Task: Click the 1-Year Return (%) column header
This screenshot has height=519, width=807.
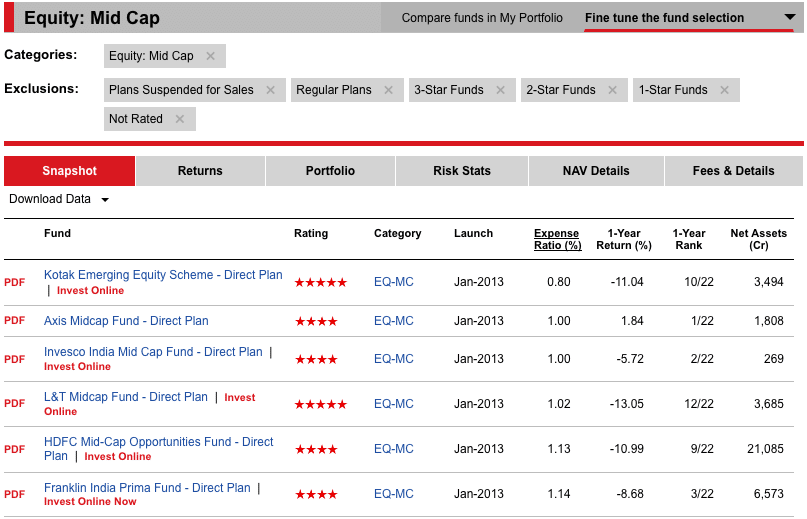Action: pyautogui.click(x=624, y=239)
